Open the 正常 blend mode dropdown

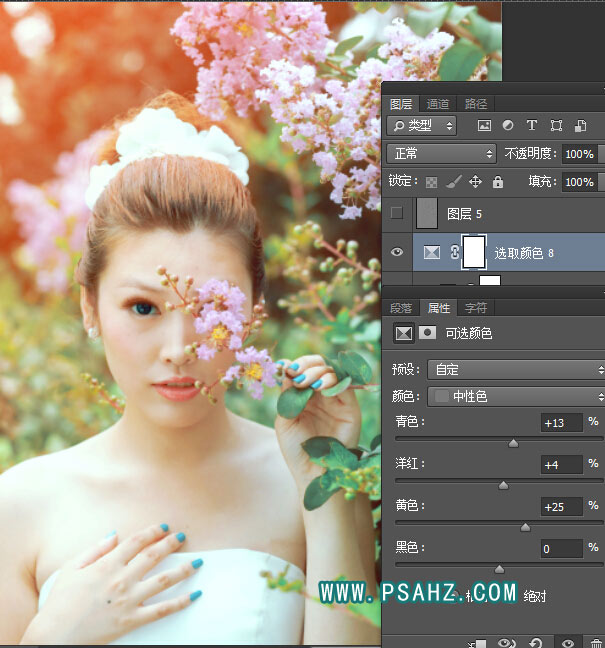click(441, 154)
